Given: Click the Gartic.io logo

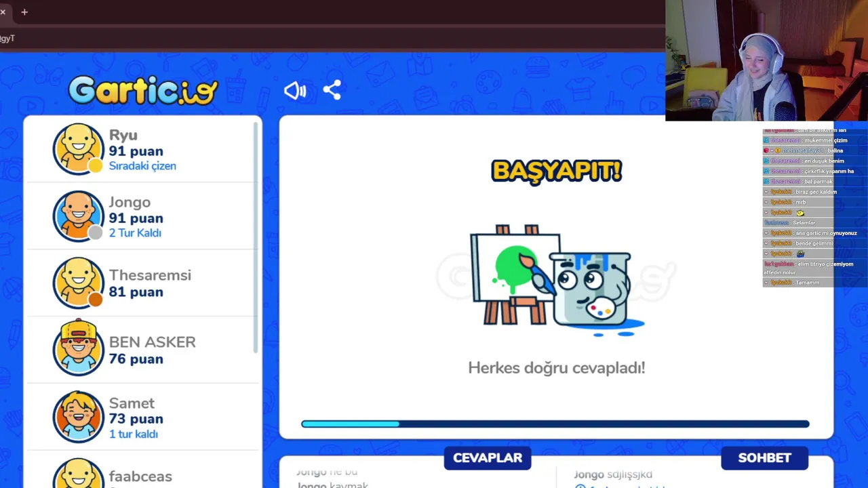Looking at the screenshot, I should (143, 90).
